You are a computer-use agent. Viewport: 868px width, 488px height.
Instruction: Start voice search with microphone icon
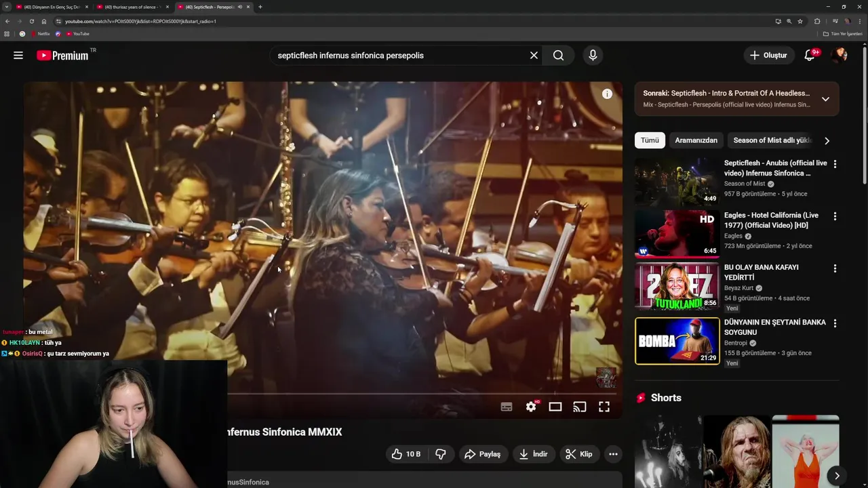coord(593,56)
